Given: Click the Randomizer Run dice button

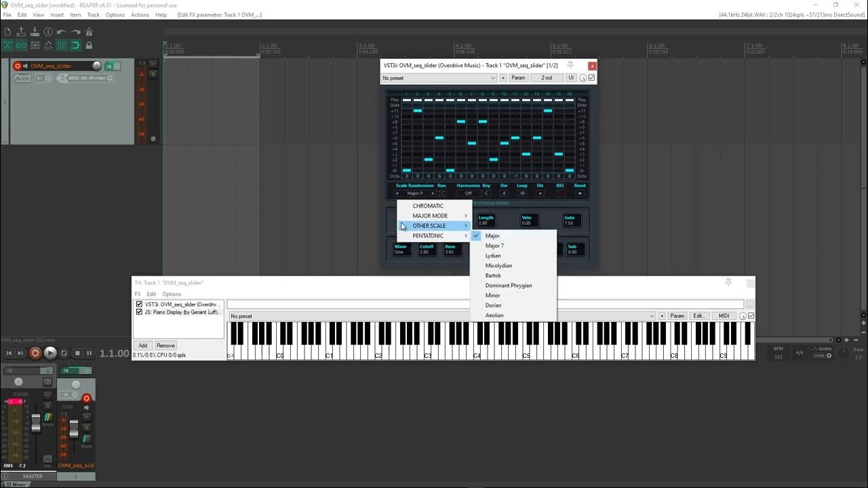Looking at the screenshot, I should click(441, 193).
